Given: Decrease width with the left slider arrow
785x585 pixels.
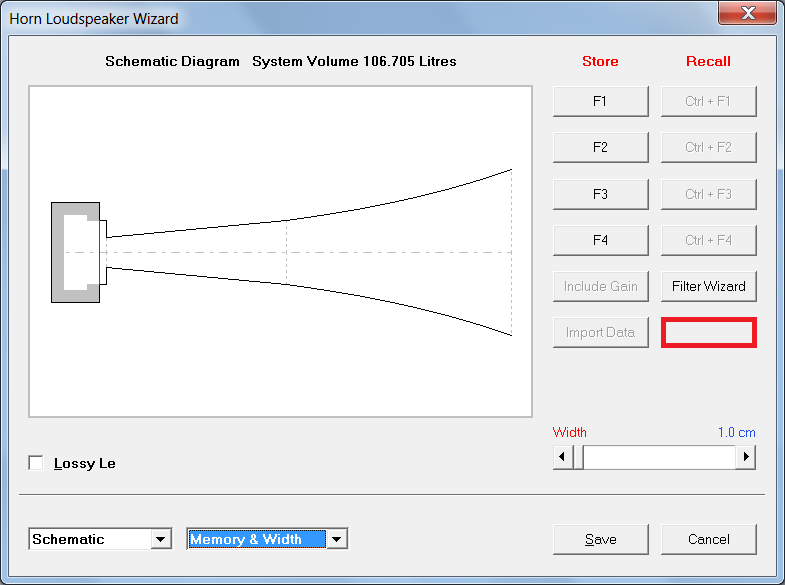Looking at the screenshot, I should [x=563, y=456].
